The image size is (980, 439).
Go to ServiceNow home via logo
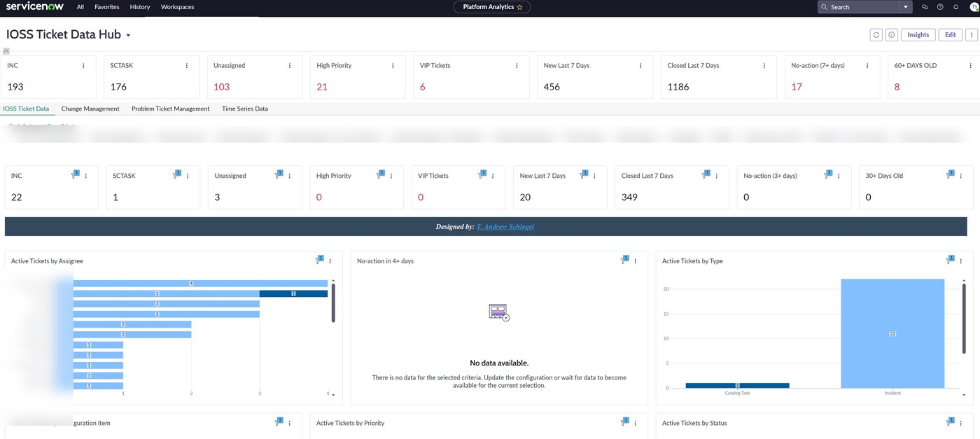[x=35, y=6]
